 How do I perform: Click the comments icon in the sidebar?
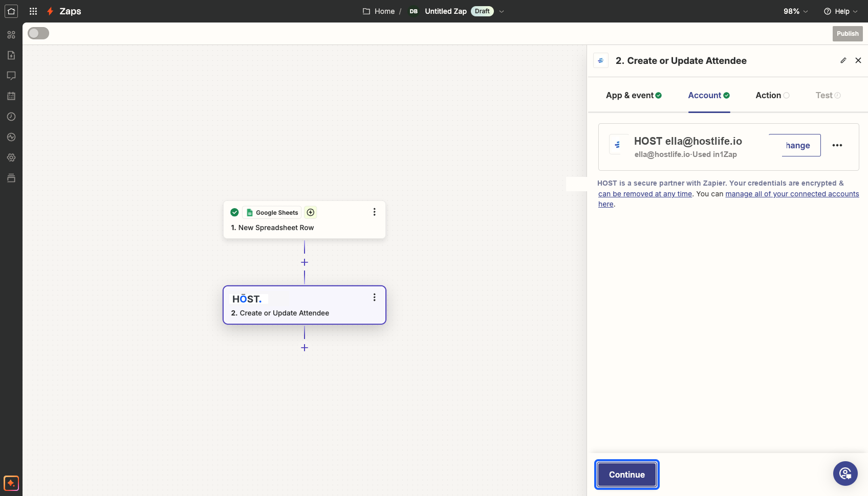coord(11,76)
